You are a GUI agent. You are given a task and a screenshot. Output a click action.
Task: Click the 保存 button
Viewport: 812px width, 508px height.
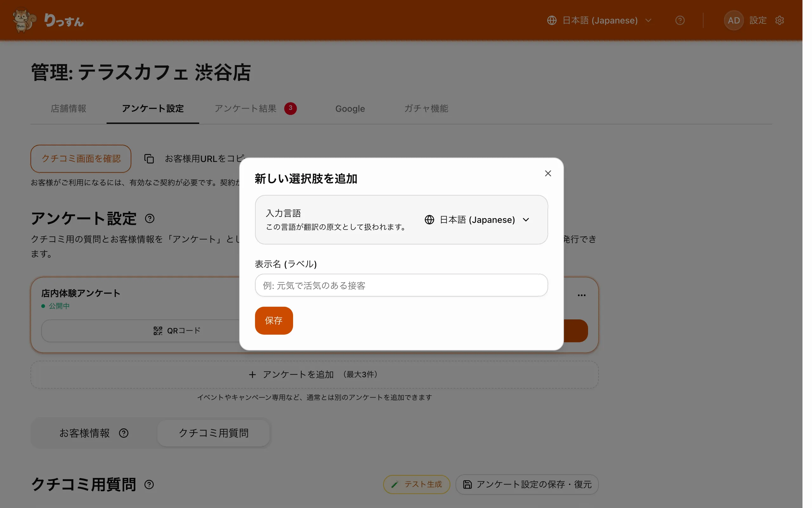coord(274,321)
